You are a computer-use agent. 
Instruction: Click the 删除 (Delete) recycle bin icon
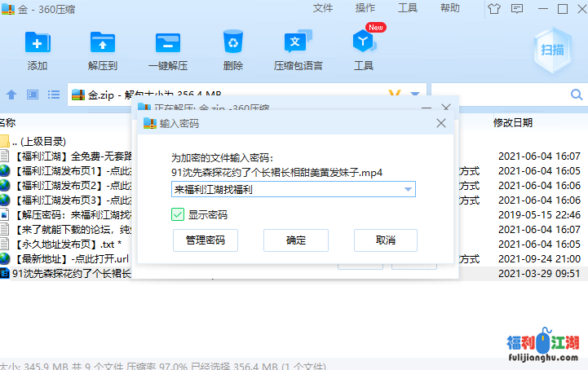click(233, 42)
